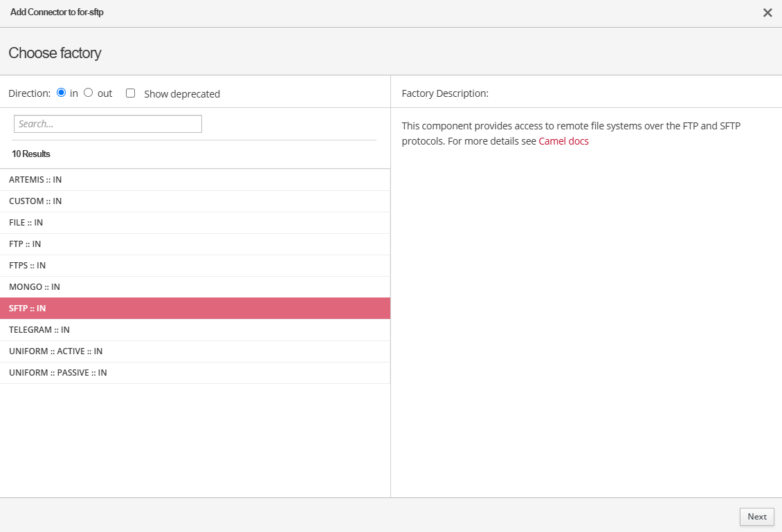Choose MONGO :: IN factory
Screen dimensions: 782x532
[x=35, y=287]
